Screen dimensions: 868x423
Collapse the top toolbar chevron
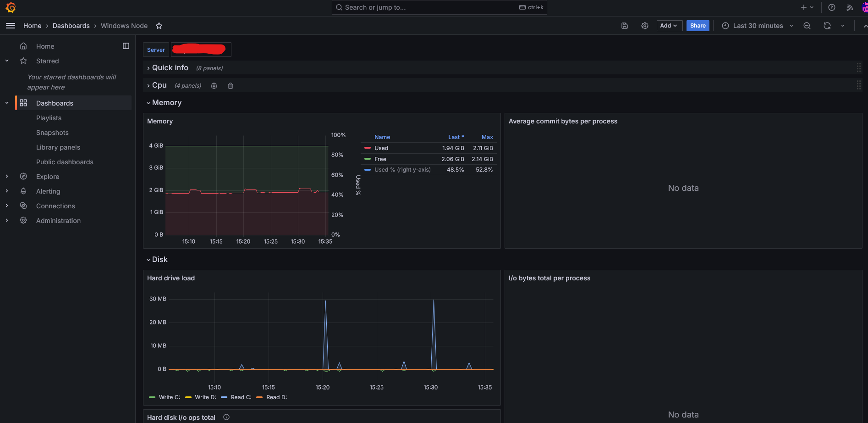tap(865, 26)
